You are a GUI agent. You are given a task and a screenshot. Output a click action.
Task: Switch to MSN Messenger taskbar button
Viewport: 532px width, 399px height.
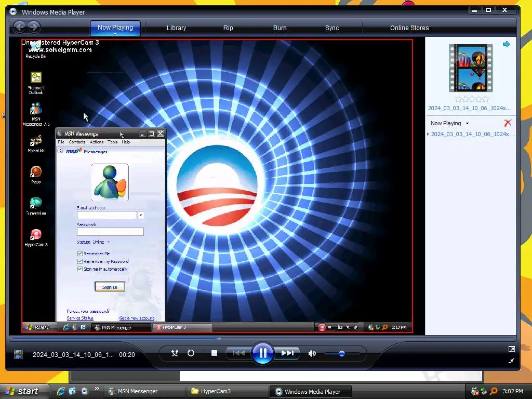[144, 391]
